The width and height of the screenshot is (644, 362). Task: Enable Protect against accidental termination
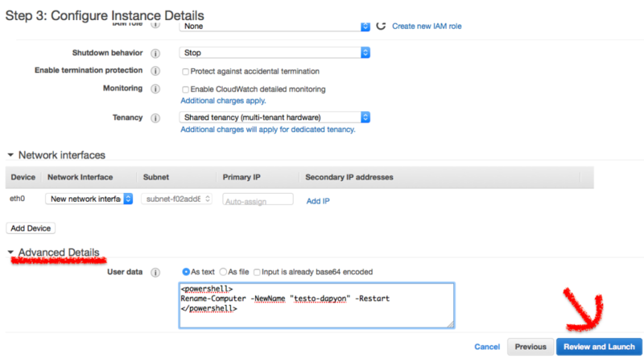pyautogui.click(x=186, y=72)
